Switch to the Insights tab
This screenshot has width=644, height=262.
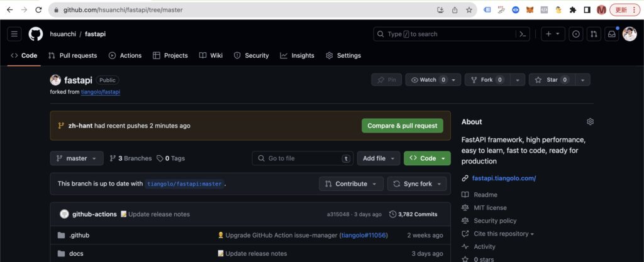tap(297, 55)
